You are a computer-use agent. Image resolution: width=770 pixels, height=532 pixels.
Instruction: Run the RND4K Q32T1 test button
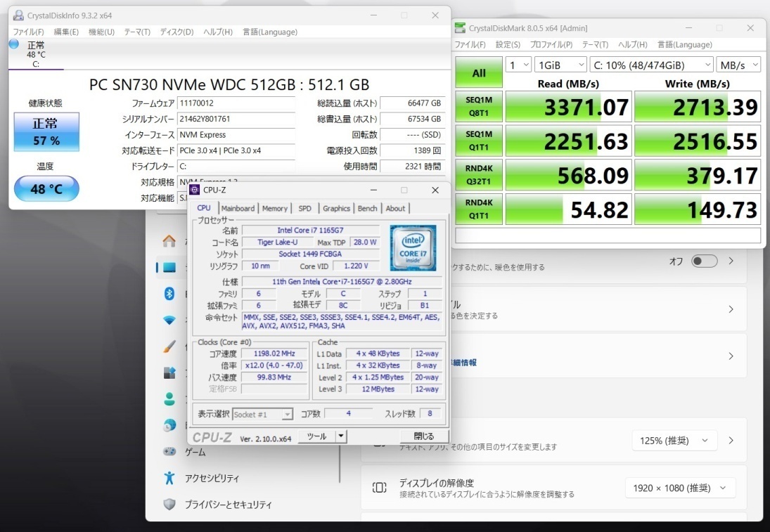[x=479, y=175]
